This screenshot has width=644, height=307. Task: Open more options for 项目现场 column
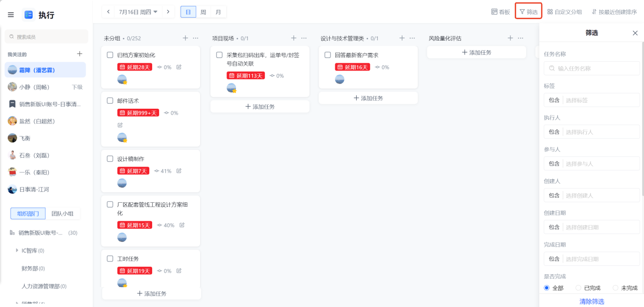point(304,38)
